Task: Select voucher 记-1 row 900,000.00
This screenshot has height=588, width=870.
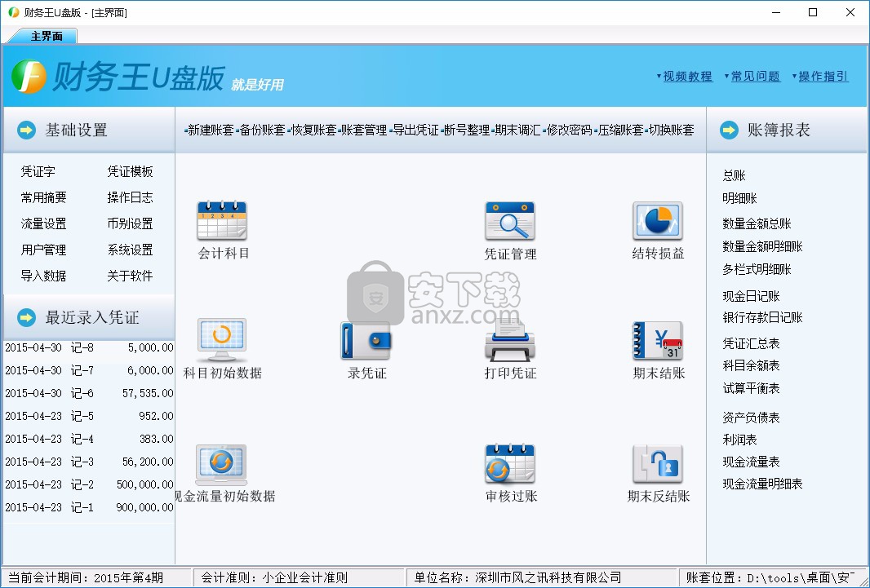Action: pyautogui.click(x=89, y=507)
